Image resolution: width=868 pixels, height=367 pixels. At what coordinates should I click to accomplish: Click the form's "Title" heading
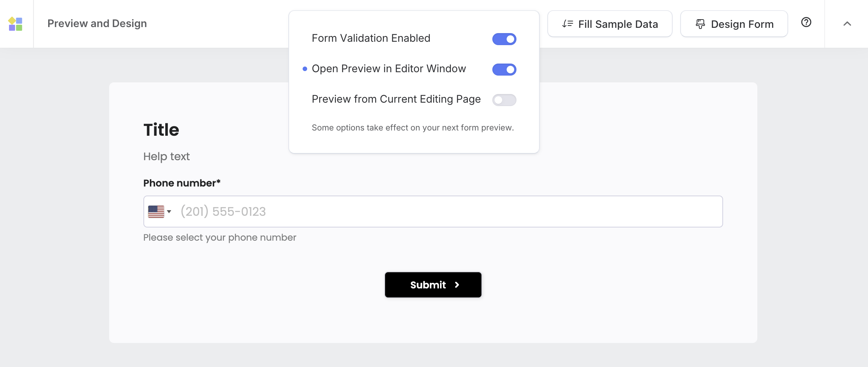coord(161,130)
